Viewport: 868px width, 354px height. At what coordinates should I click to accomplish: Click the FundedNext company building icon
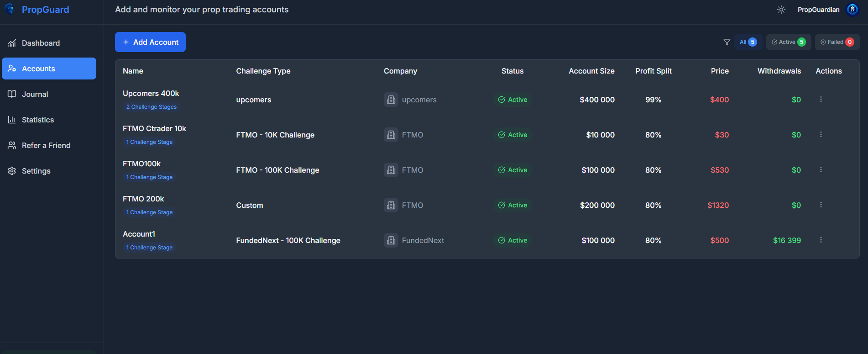(391, 240)
